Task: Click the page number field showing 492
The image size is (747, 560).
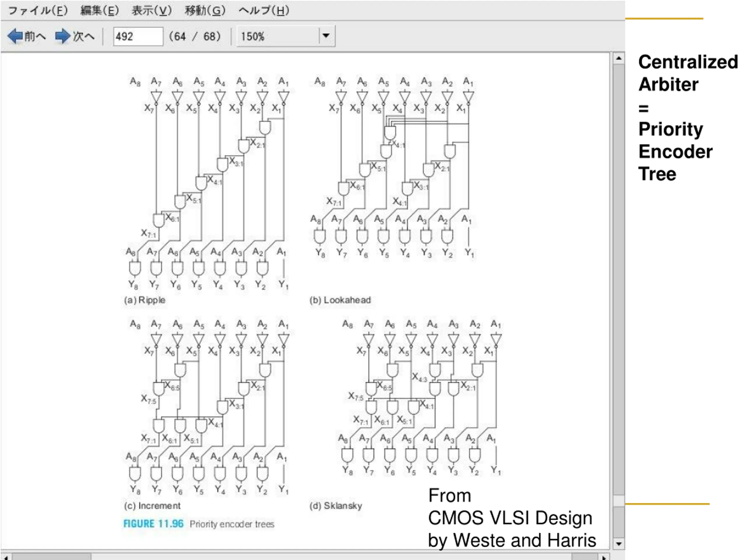Action: [138, 36]
